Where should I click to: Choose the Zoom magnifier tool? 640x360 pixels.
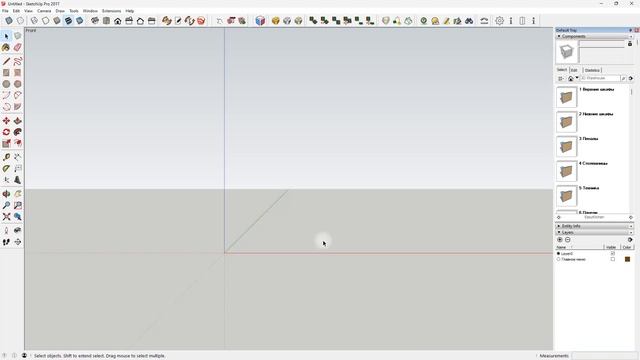(x=6, y=205)
